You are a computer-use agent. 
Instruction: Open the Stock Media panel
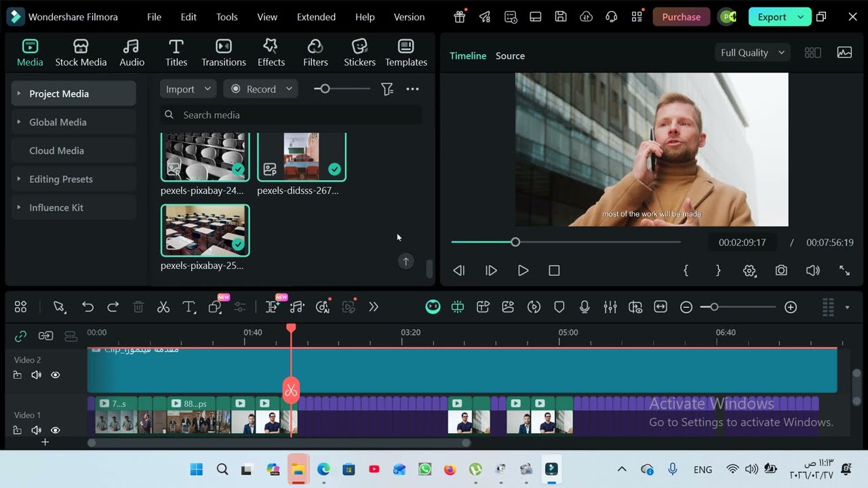(x=81, y=53)
